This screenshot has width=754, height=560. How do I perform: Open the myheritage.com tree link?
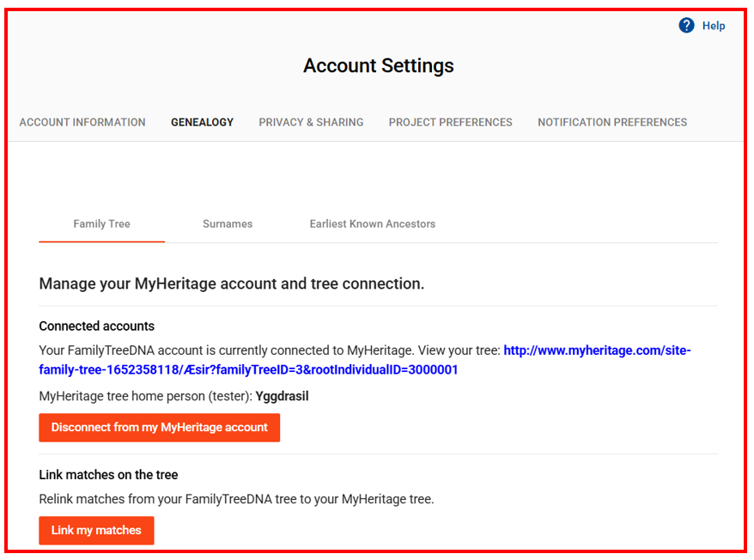coord(364,360)
